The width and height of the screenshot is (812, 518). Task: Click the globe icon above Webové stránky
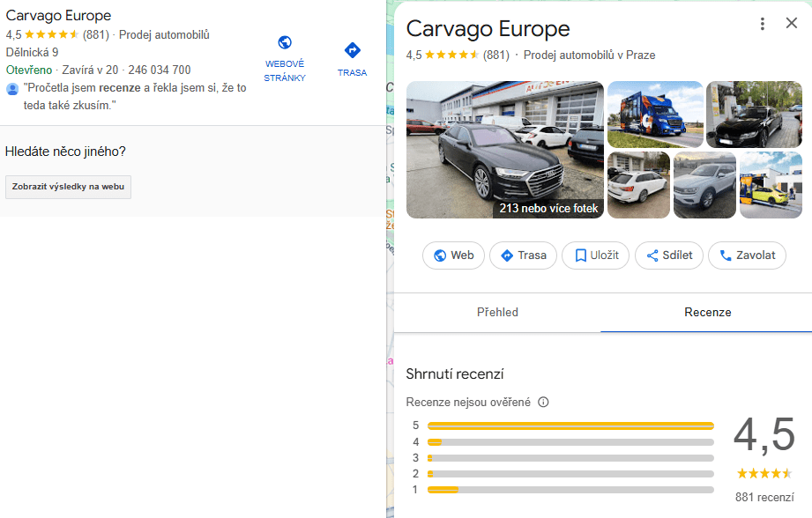tap(284, 43)
